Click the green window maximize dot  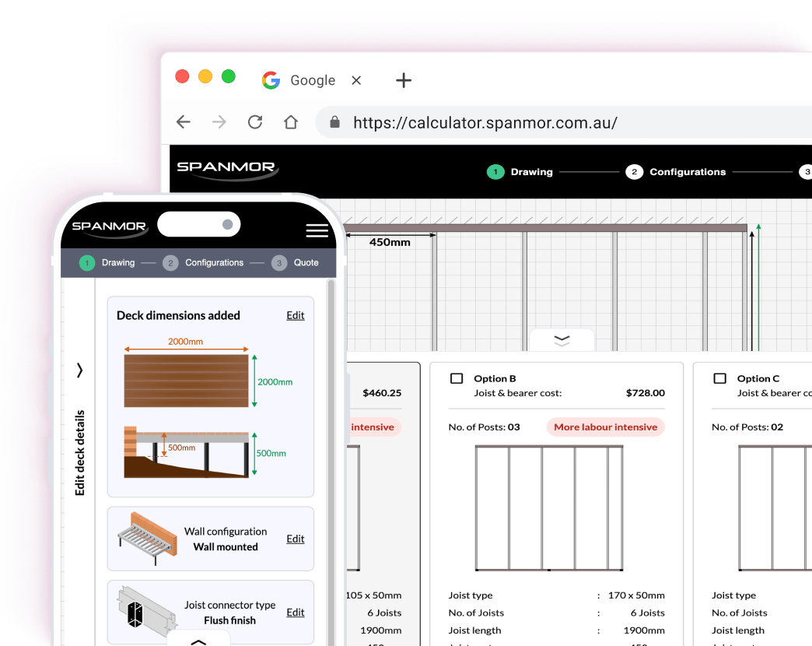229,76
